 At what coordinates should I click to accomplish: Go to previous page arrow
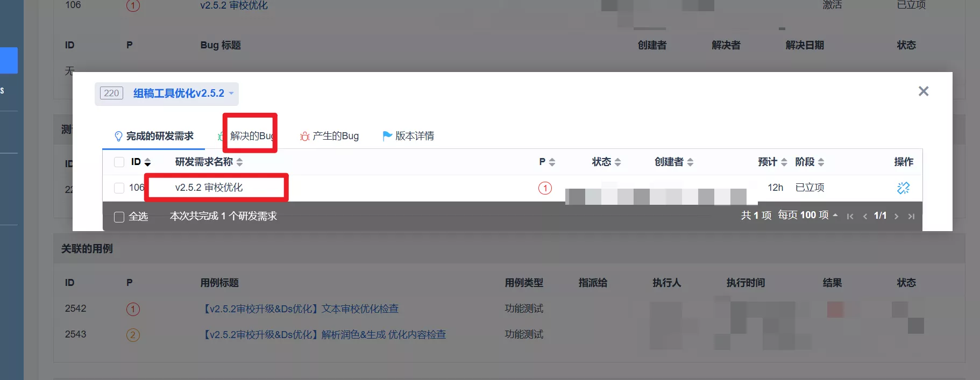tap(865, 217)
